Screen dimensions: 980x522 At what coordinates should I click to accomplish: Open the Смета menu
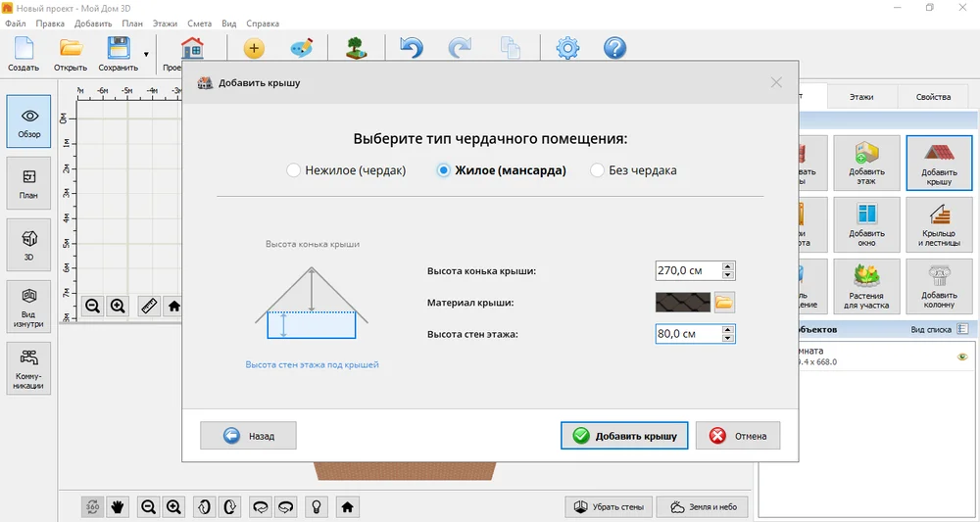[x=199, y=24]
